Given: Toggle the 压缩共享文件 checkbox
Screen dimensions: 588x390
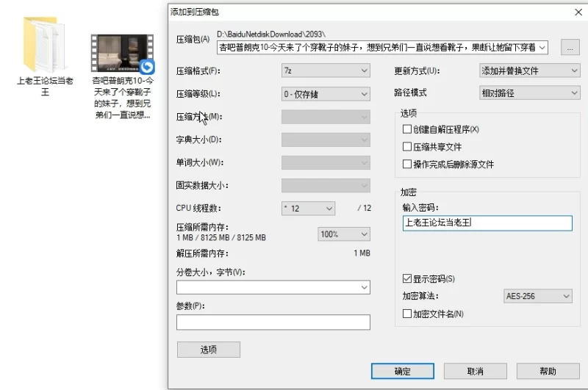Looking at the screenshot, I should pyautogui.click(x=407, y=147).
